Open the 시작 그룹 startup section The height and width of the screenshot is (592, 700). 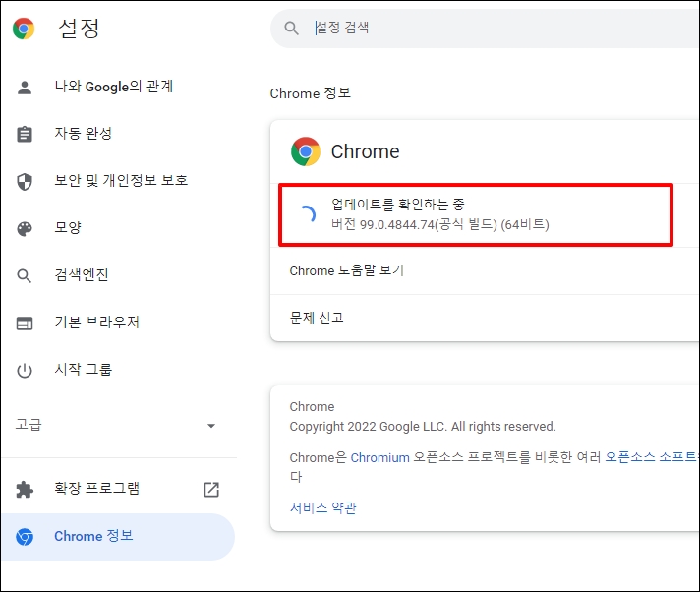(x=83, y=369)
